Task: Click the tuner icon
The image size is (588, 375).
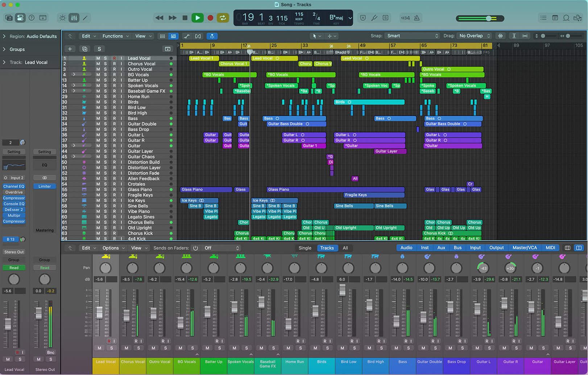Action: pos(374,18)
